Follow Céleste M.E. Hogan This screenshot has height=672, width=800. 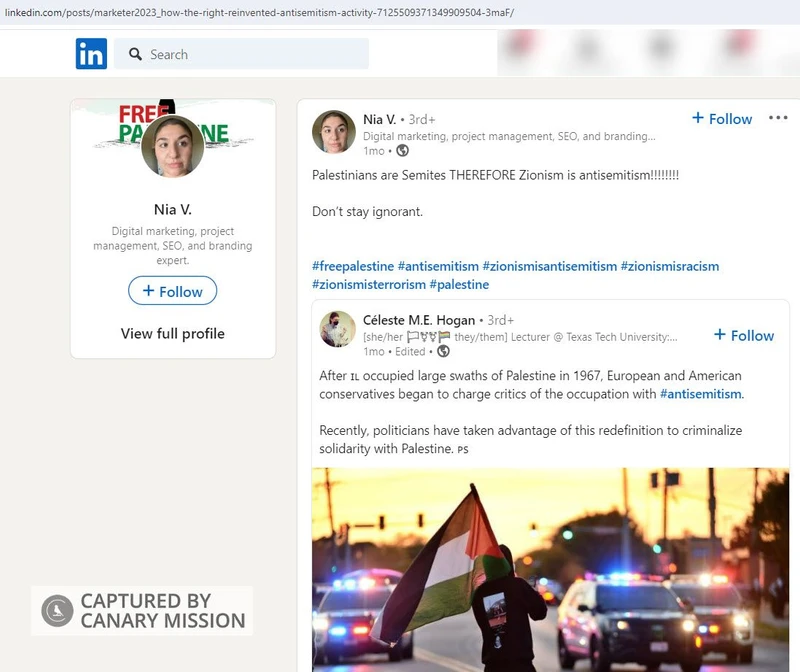(x=743, y=336)
